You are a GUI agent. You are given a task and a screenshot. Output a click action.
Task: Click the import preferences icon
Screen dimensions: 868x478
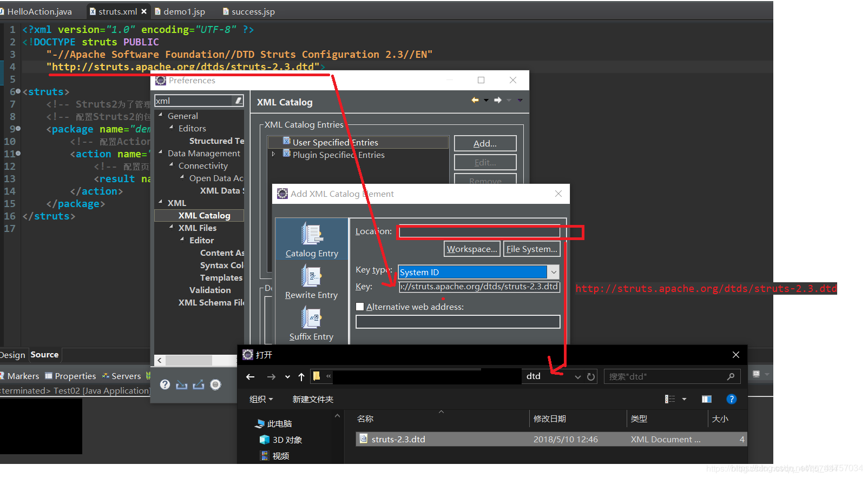182,384
